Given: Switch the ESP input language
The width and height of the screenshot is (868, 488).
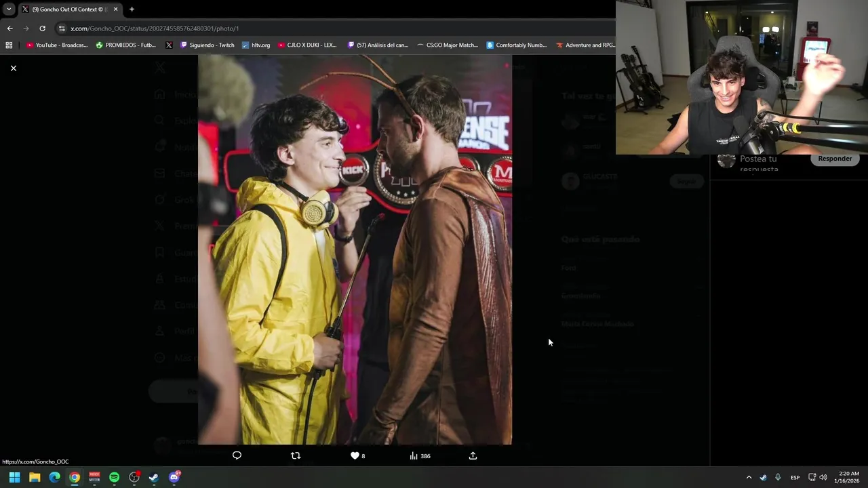Looking at the screenshot, I should click(795, 477).
